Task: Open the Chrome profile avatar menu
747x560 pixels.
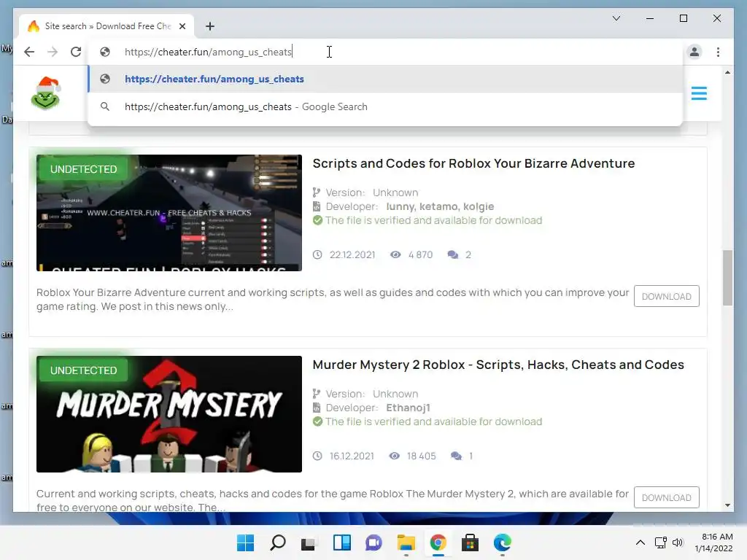Action: [694, 52]
